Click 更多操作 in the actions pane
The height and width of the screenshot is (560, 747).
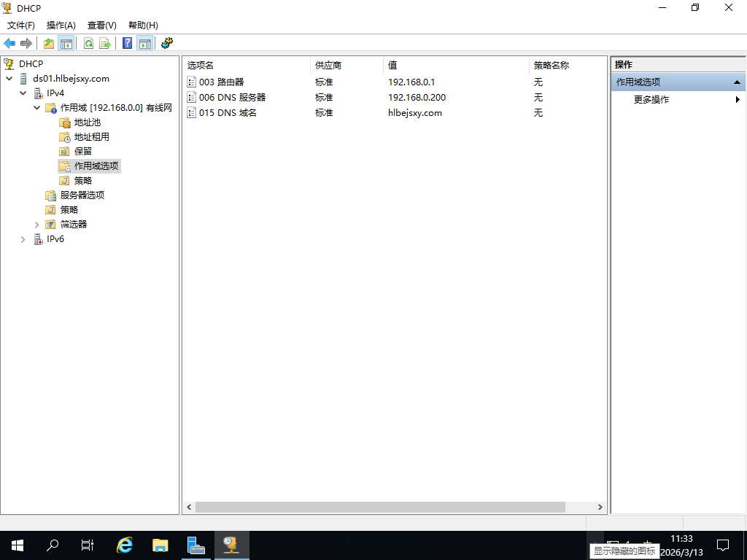(651, 100)
